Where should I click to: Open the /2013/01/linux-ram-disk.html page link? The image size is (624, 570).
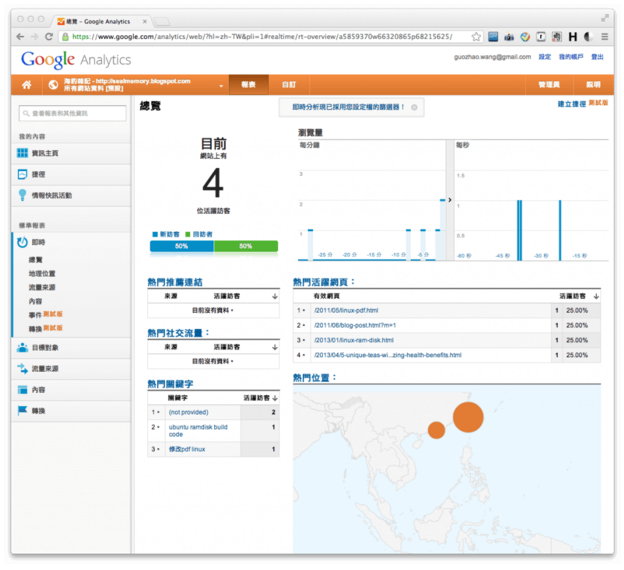[x=353, y=340]
